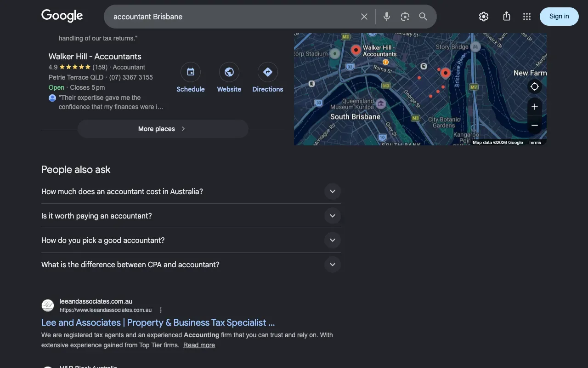
Task: Click the share icon in header
Action: (507, 17)
